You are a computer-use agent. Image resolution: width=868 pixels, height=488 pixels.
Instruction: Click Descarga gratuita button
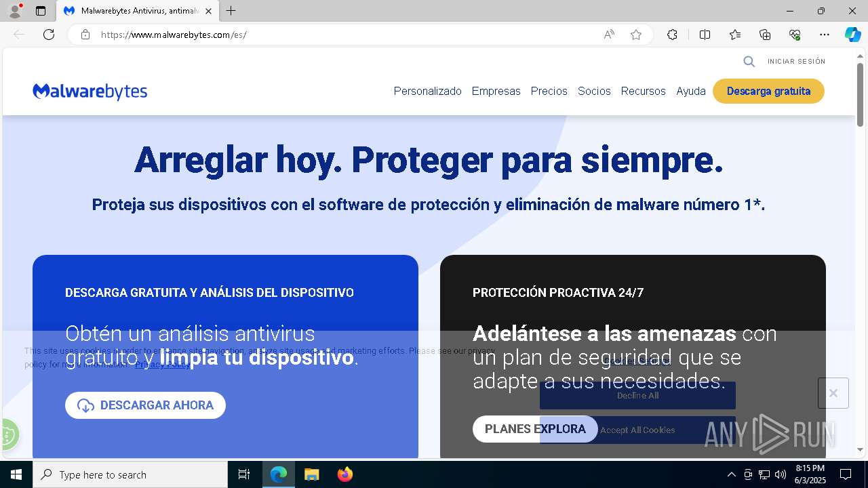coord(768,91)
